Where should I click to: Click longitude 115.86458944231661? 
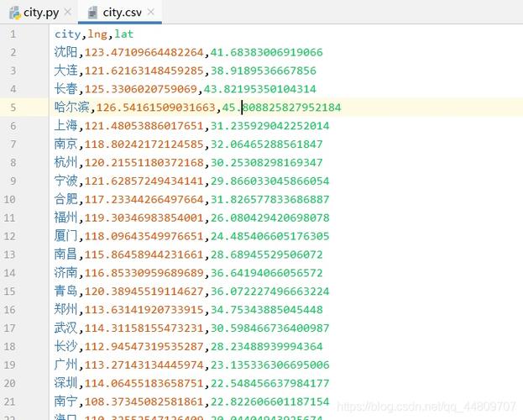click(144, 255)
